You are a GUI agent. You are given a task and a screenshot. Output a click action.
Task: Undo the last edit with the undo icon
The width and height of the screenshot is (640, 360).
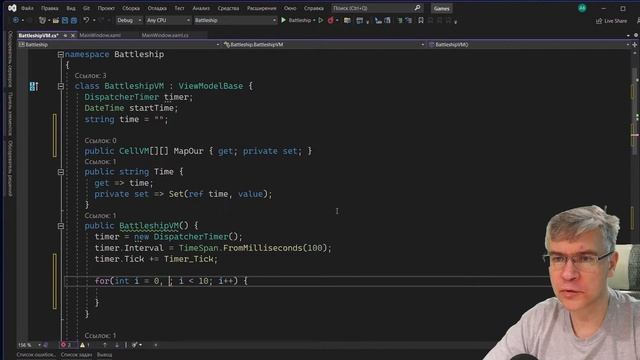[x=86, y=20]
